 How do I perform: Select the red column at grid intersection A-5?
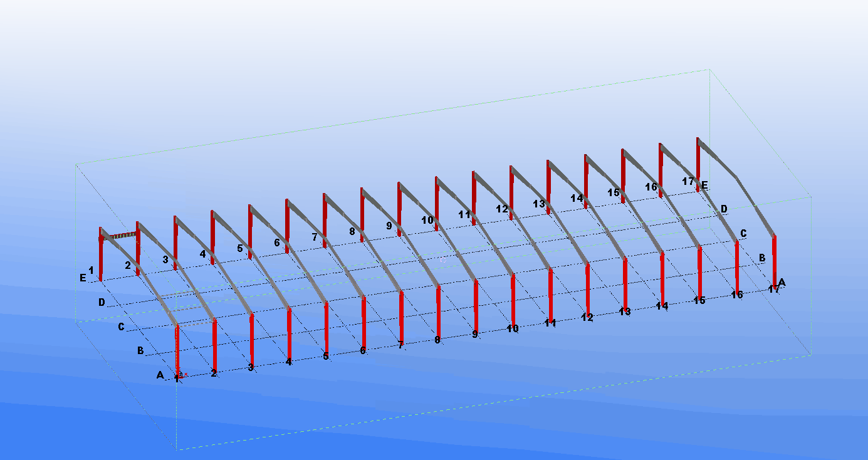(x=326, y=328)
